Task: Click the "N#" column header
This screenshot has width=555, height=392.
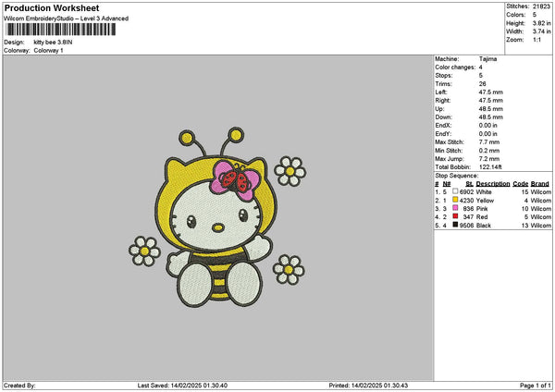Action: tap(447, 184)
